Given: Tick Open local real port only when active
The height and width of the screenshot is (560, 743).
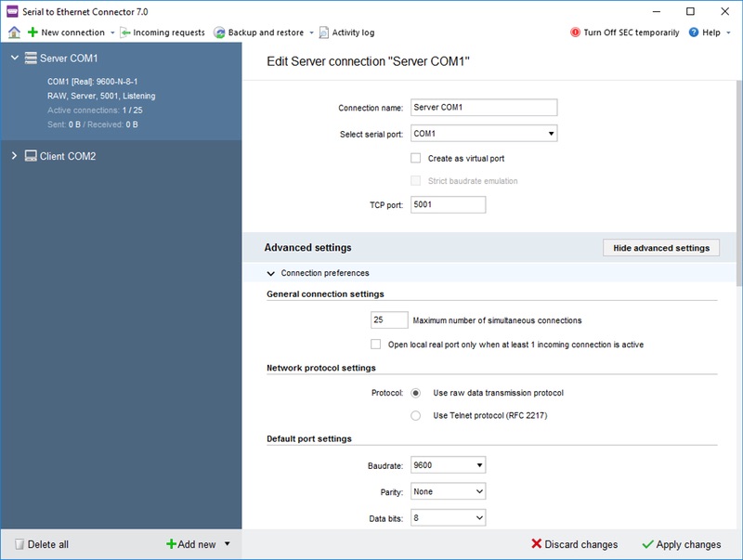Looking at the screenshot, I should (x=375, y=344).
